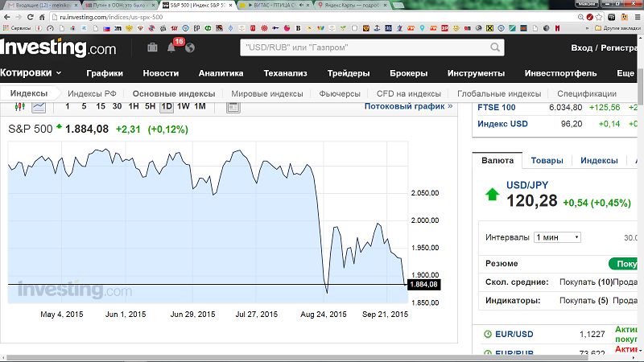The width and height of the screenshot is (644, 362).
Task: Select the Индексы submenu tab
Action: (x=29, y=93)
